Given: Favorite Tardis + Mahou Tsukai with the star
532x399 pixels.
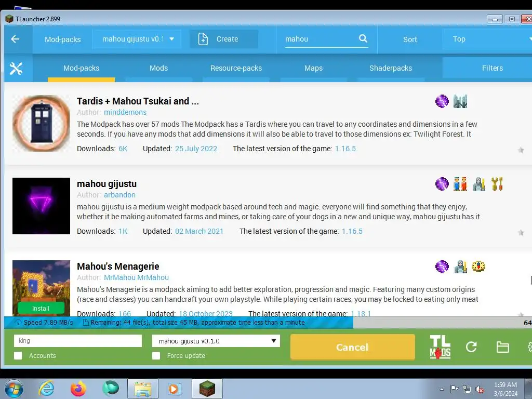Looking at the screenshot, I should click(x=521, y=150).
